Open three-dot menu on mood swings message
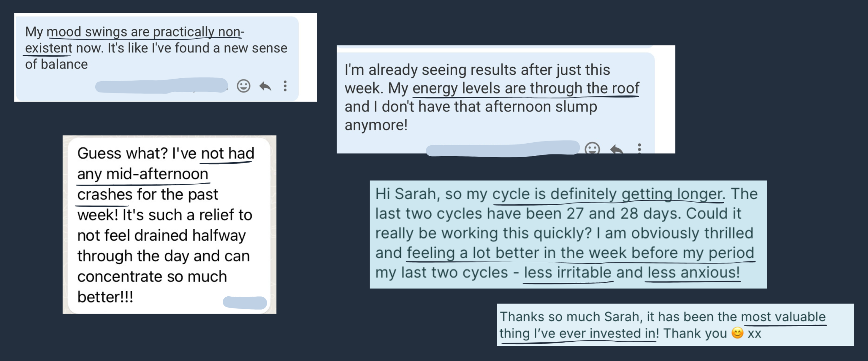This screenshot has width=868, height=361. coord(285,86)
